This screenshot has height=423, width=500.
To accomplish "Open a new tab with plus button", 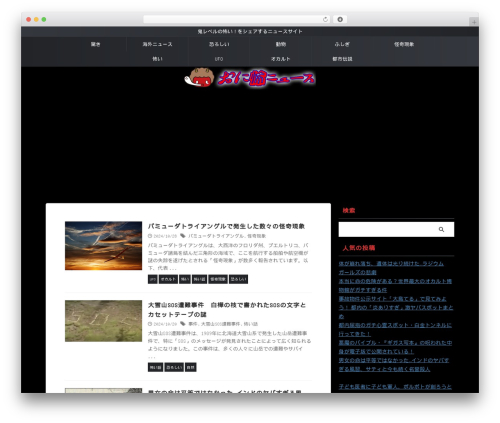I will [474, 22].
